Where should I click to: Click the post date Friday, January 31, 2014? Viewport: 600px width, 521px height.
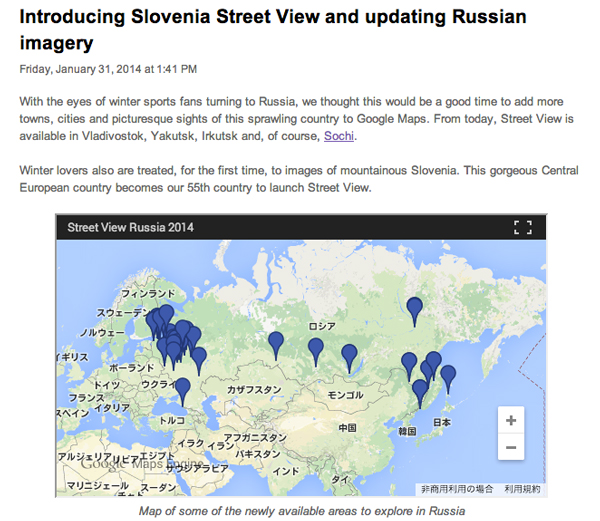point(108,69)
